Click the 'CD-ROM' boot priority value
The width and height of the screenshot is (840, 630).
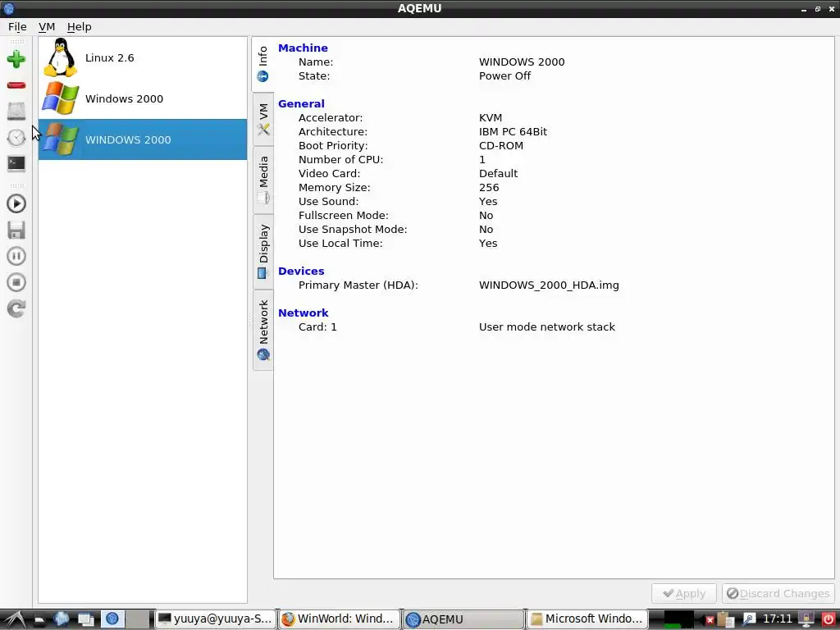(501, 146)
